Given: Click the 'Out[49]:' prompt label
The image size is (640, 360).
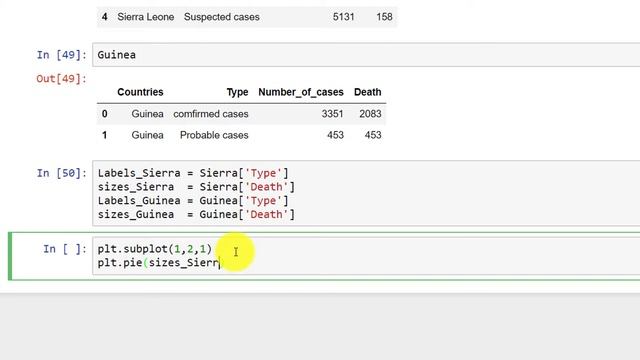Looking at the screenshot, I should pos(62,78).
